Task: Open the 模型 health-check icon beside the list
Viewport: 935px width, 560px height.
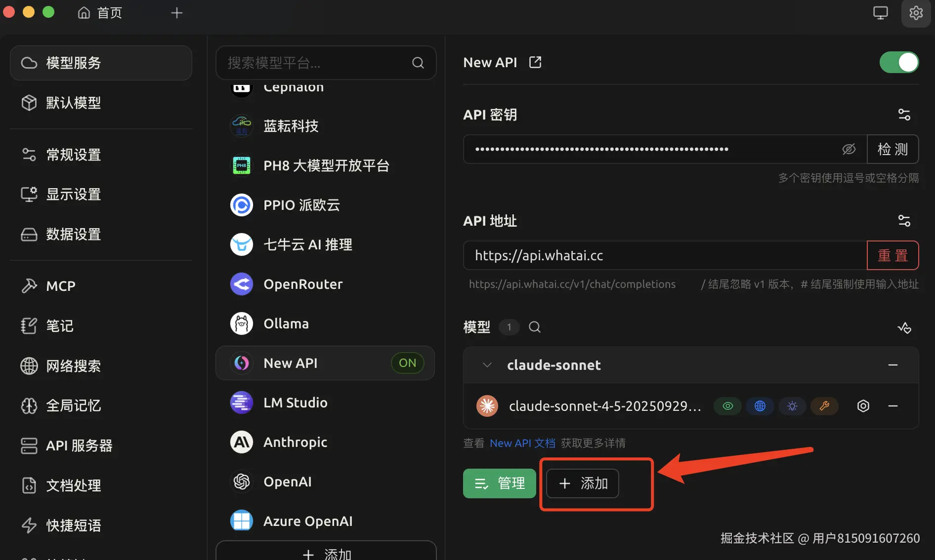Action: click(904, 327)
